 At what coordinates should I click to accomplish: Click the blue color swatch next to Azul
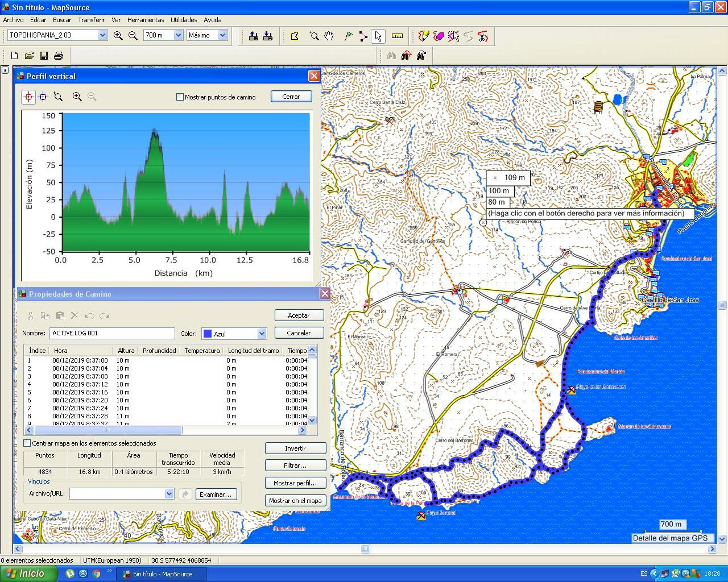pyautogui.click(x=208, y=334)
